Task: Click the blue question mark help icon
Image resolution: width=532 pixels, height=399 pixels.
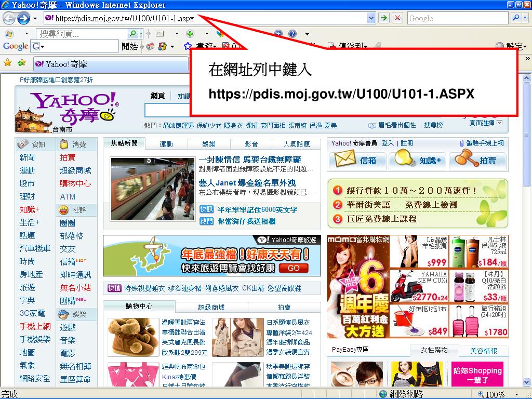Action: [292, 34]
